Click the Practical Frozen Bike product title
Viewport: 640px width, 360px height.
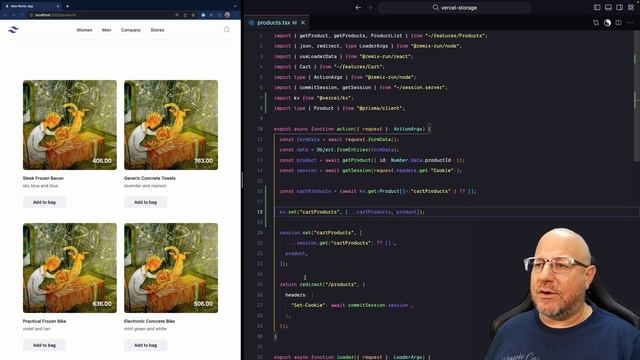[x=44, y=321]
